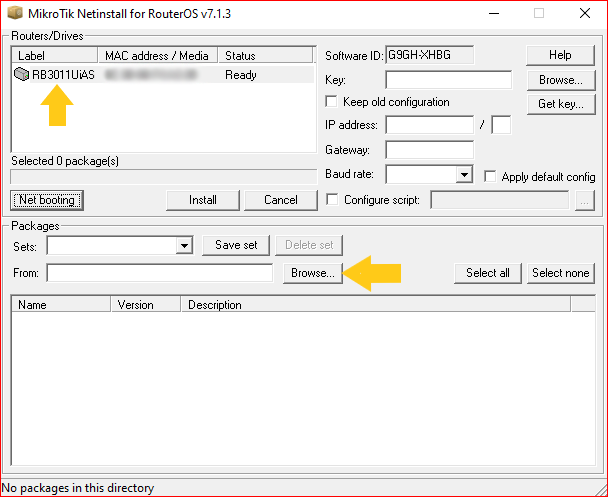Click the installation progress bar

pos(164,177)
